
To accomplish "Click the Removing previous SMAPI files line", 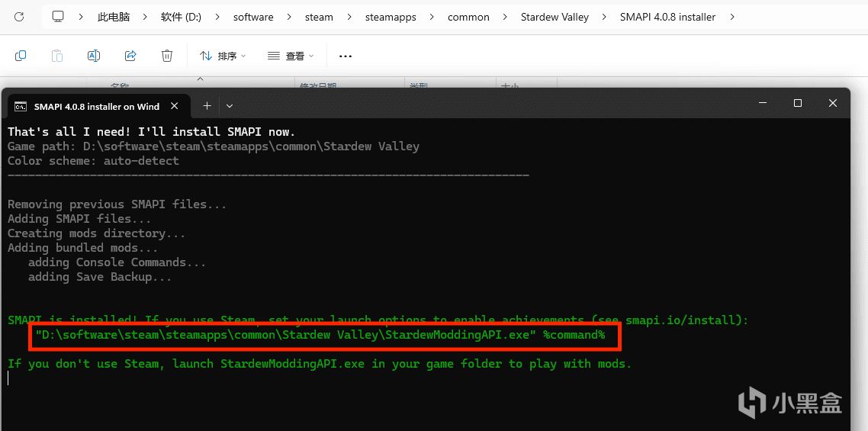I will pyautogui.click(x=117, y=204).
